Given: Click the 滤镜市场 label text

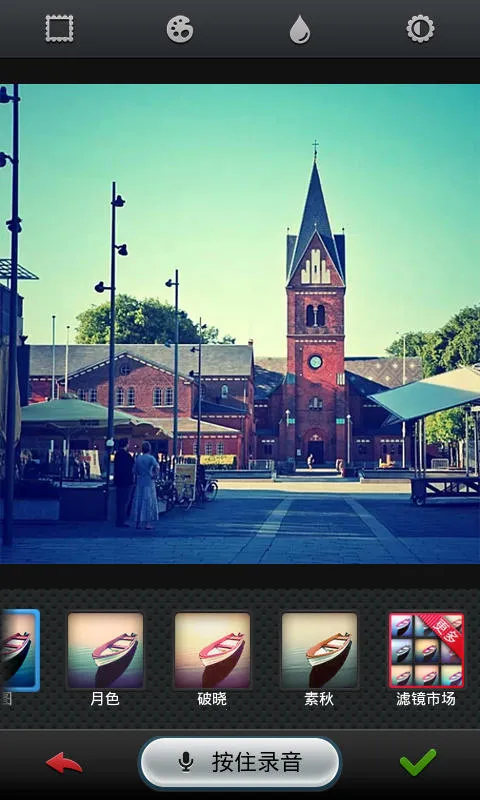Looking at the screenshot, I should point(426,699).
